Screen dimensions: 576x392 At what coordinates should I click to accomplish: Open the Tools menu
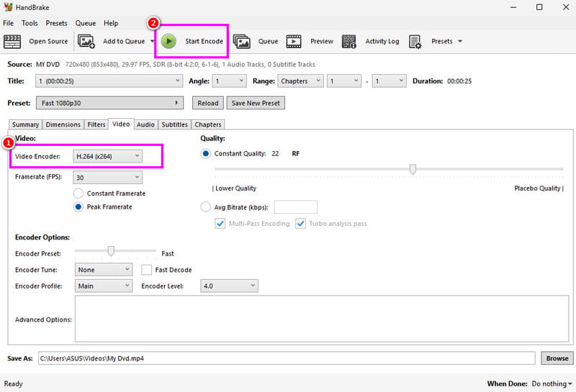[x=30, y=23]
